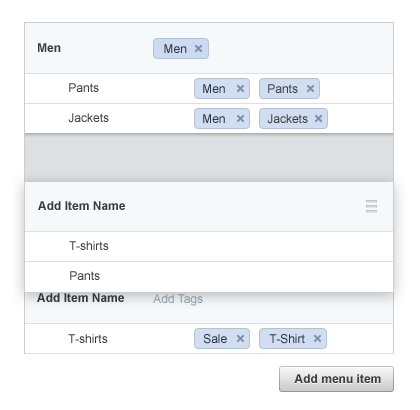Select Pants submenu under Men

84,88
